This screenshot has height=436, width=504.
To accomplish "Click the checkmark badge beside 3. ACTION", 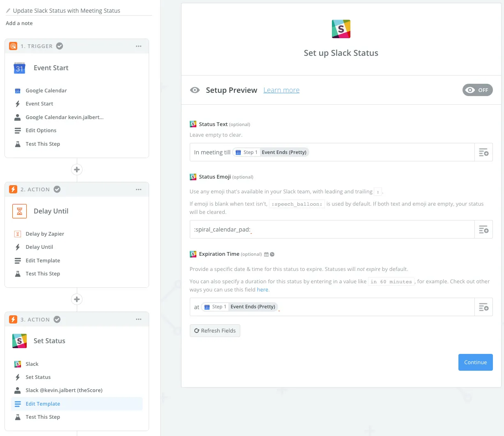I will point(57,319).
